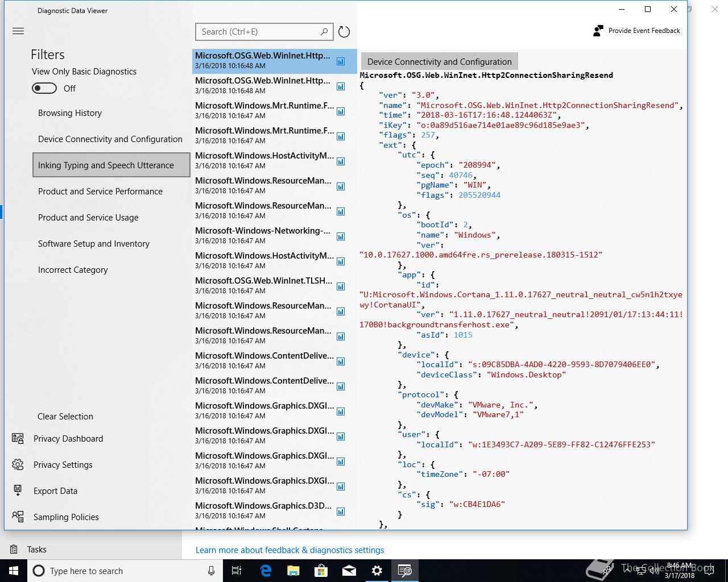Open Mail app from taskbar
Screen dimensions: 728x582
[349, 571]
